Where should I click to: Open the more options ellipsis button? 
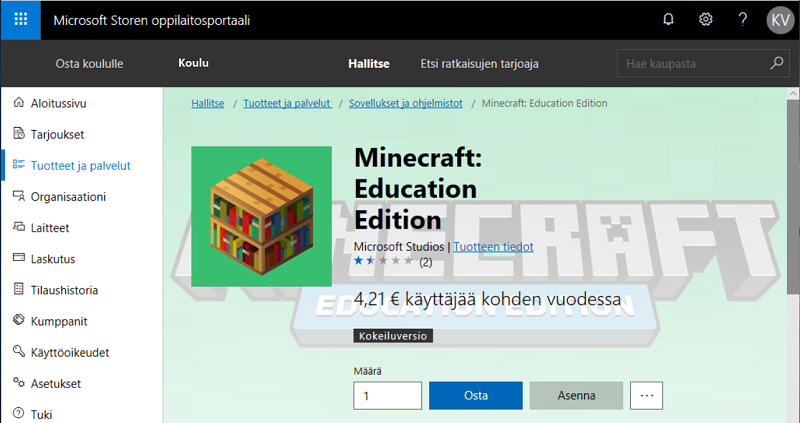coord(646,395)
